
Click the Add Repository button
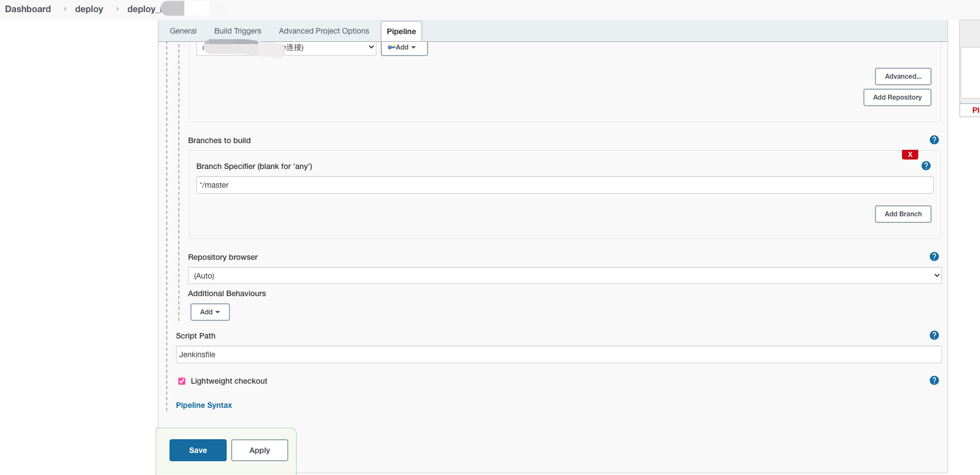897,97
